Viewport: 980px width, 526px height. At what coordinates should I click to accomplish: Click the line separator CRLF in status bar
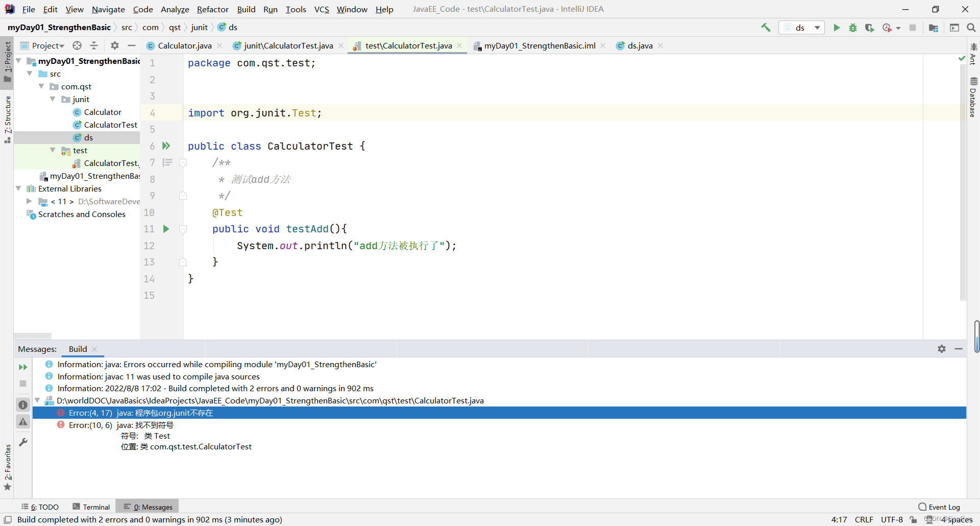point(864,520)
